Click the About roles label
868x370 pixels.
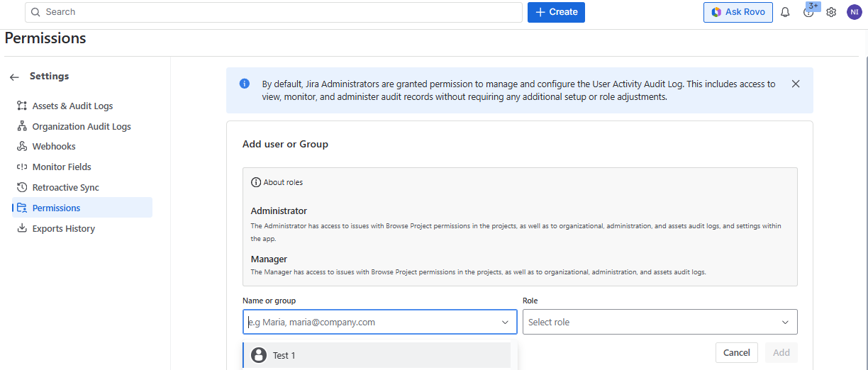click(283, 182)
